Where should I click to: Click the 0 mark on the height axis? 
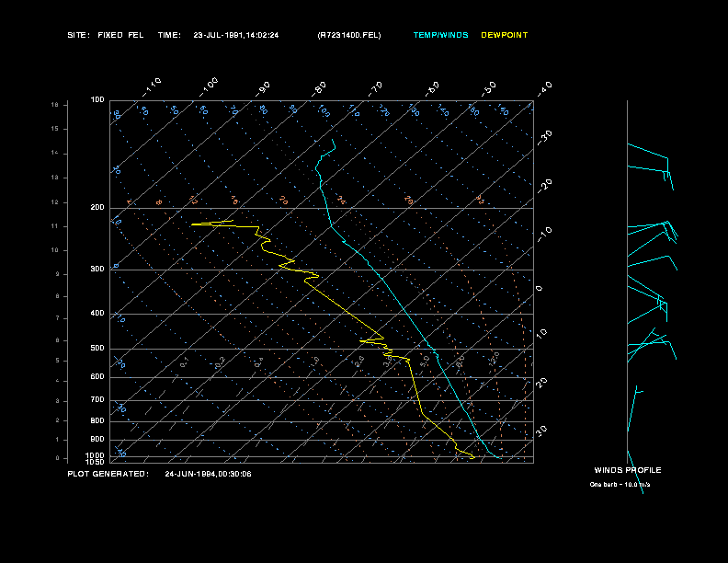(58, 458)
